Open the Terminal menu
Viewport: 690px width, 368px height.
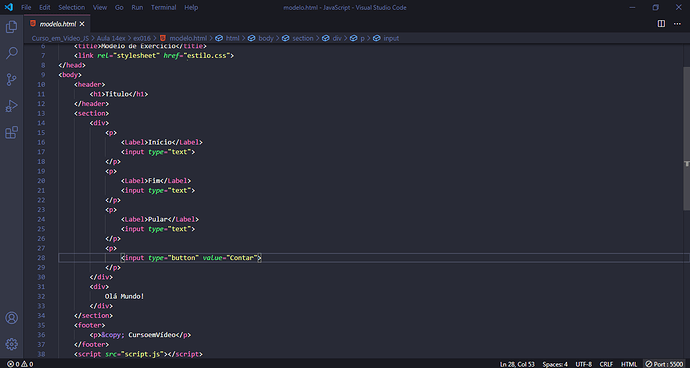pos(164,7)
